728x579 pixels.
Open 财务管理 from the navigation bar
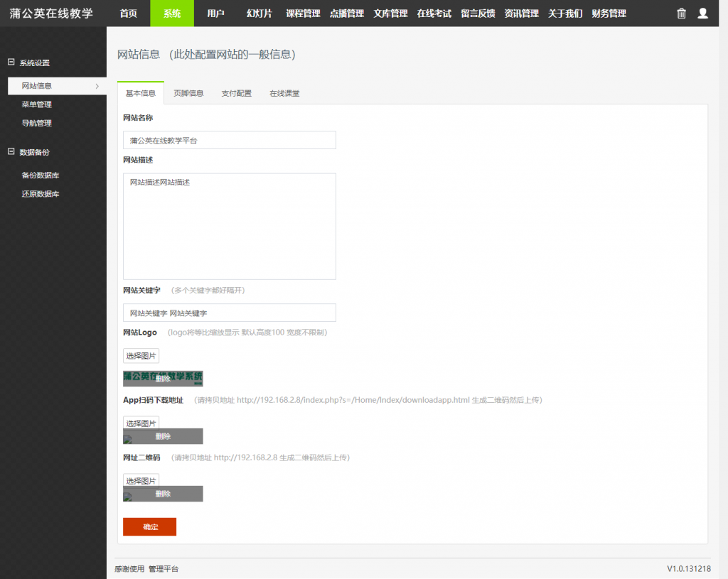pos(609,13)
